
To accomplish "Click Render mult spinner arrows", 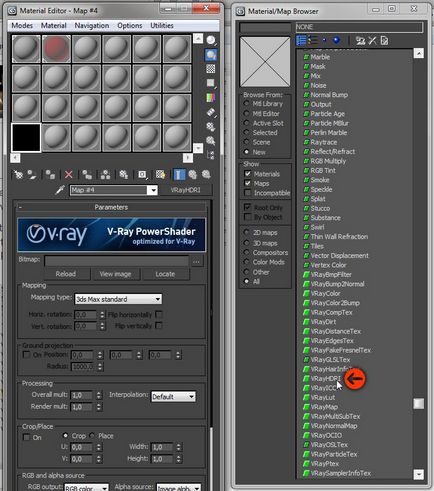I will coord(99,407).
